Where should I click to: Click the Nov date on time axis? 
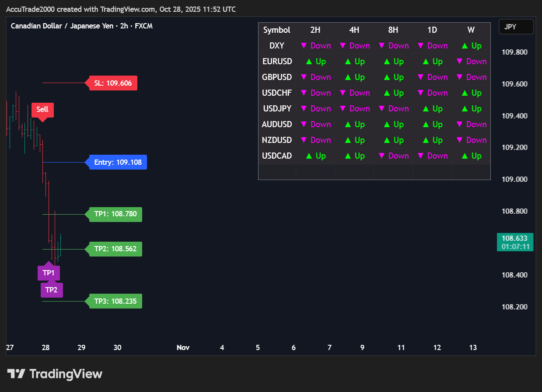[x=183, y=348]
